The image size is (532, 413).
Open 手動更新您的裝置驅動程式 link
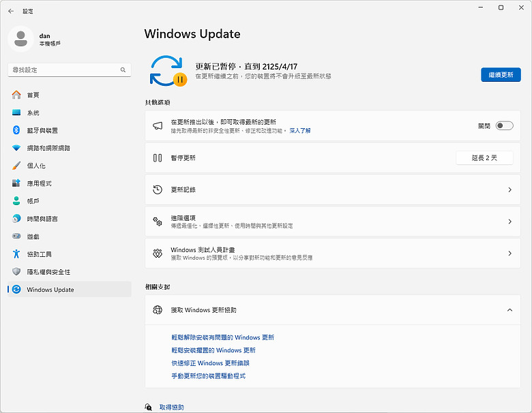click(x=208, y=376)
